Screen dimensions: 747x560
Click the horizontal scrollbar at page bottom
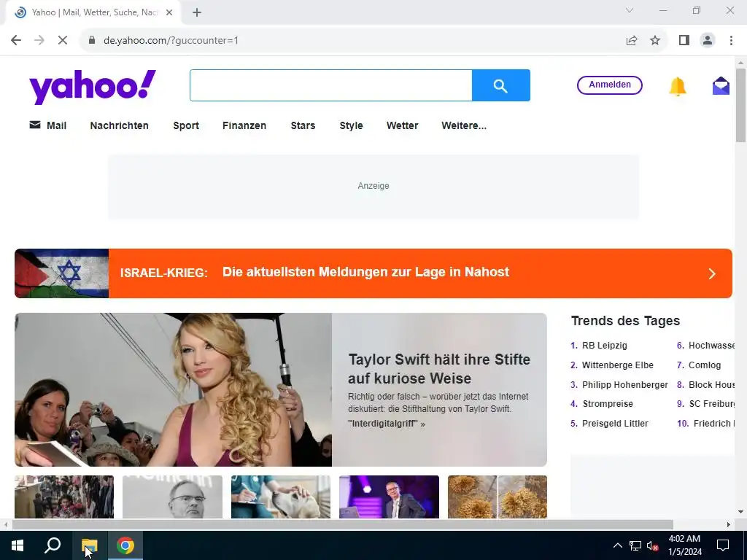coord(343,525)
